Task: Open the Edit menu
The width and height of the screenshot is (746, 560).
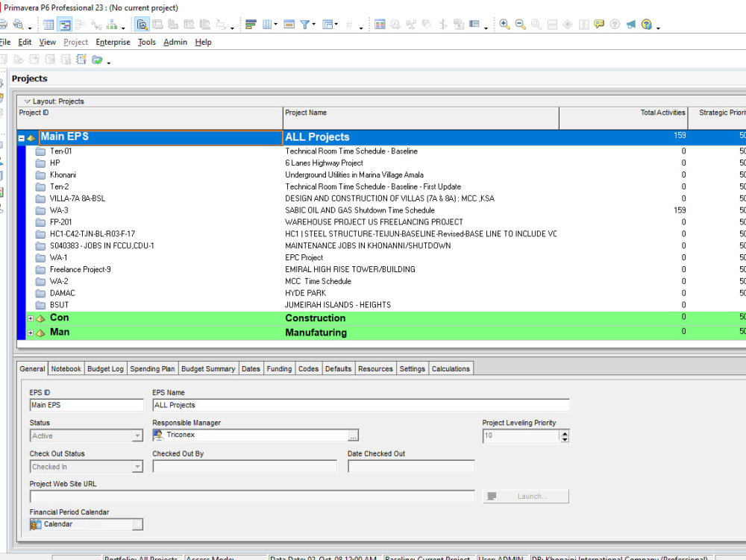Action: (25, 42)
